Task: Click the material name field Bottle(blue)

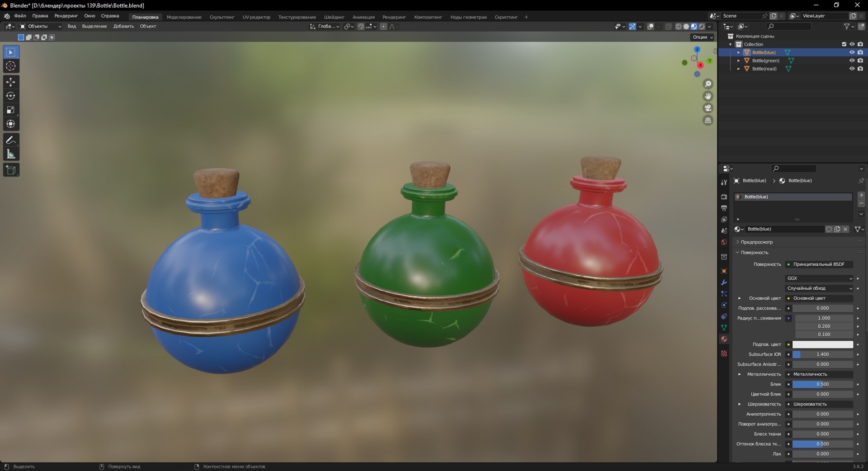Action: point(784,229)
